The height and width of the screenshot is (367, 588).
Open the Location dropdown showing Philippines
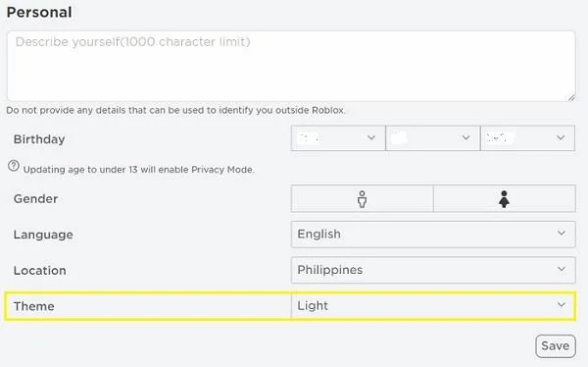point(433,270)
